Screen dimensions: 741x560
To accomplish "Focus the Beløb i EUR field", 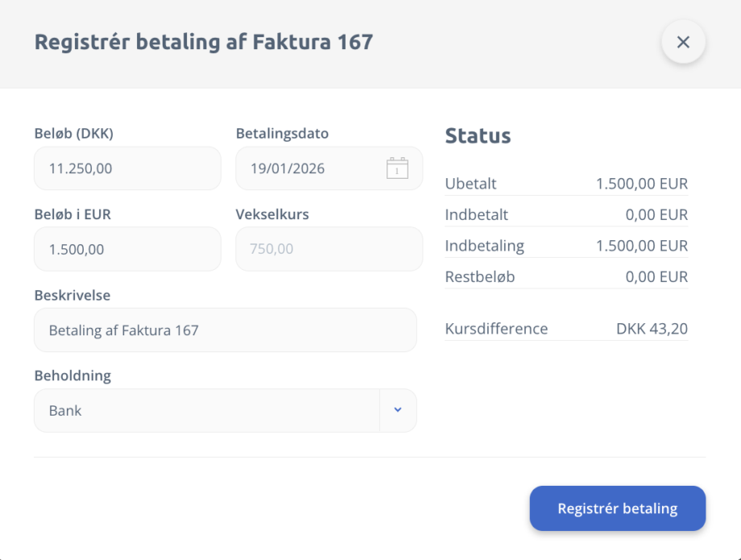I will tap(126, 249).
